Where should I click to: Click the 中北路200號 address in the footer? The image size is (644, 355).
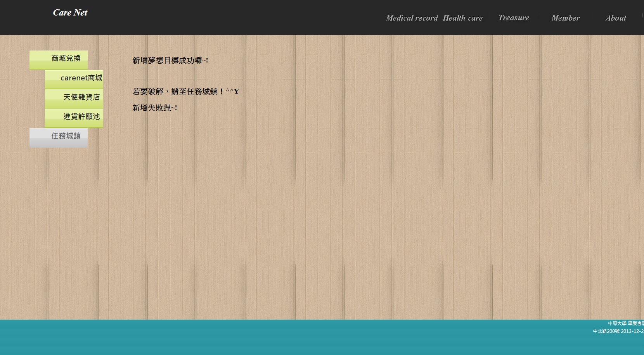[x=618, y=331]
